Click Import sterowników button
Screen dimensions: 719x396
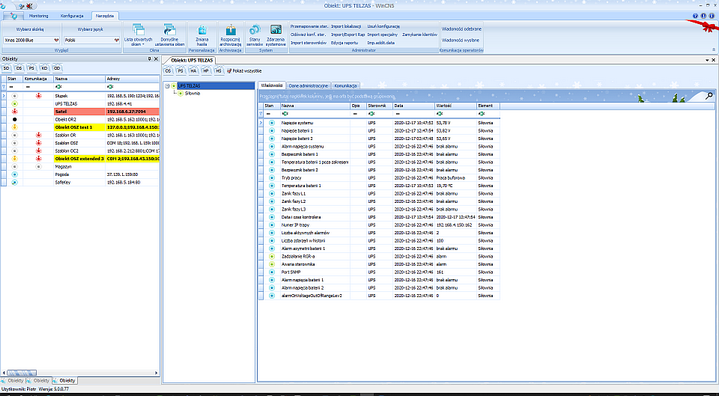[308, 43]
